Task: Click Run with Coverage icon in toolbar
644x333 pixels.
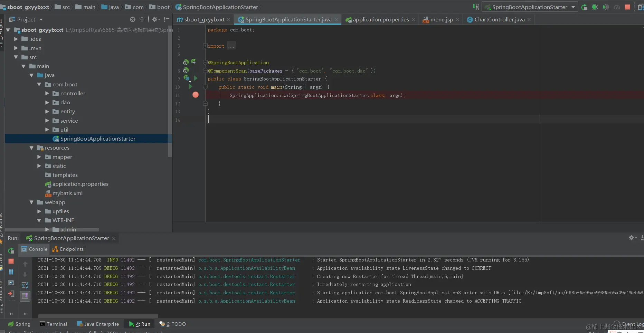Action: pos(606,7)
